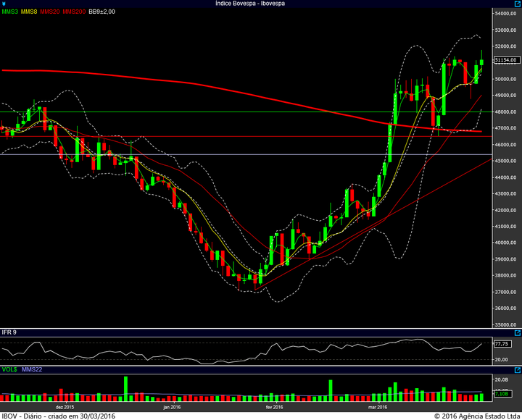
Task: Pop out the IFR 9 indicator panel
Action: tap(518, 332)
